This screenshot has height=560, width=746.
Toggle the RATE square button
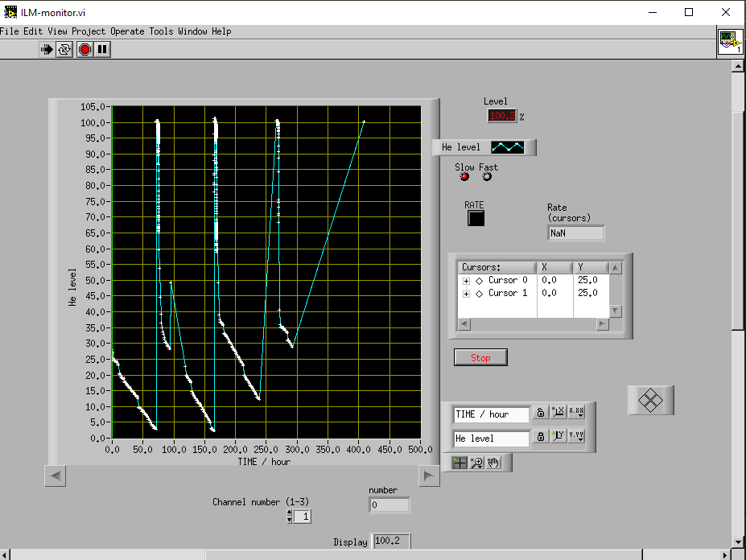(476, 218)
